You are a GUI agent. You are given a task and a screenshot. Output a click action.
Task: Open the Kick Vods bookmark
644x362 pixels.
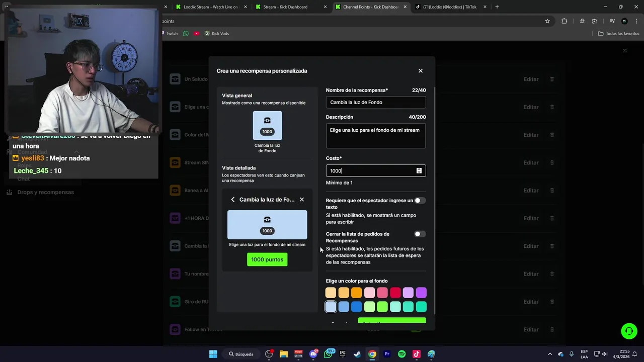tap(217, 33)
